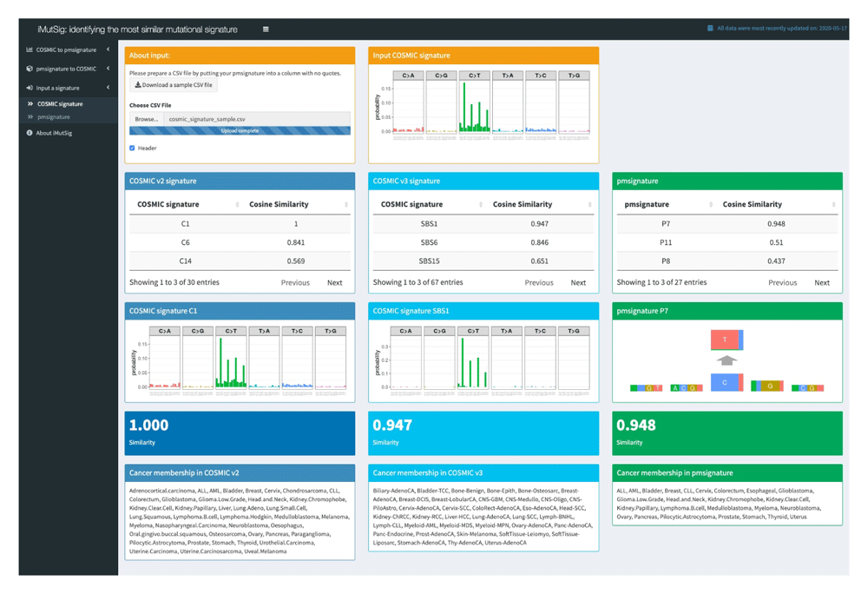This screenshot has height=594, width=868.
Task: Click the calendar icon in the top bar
Action: 710,29
